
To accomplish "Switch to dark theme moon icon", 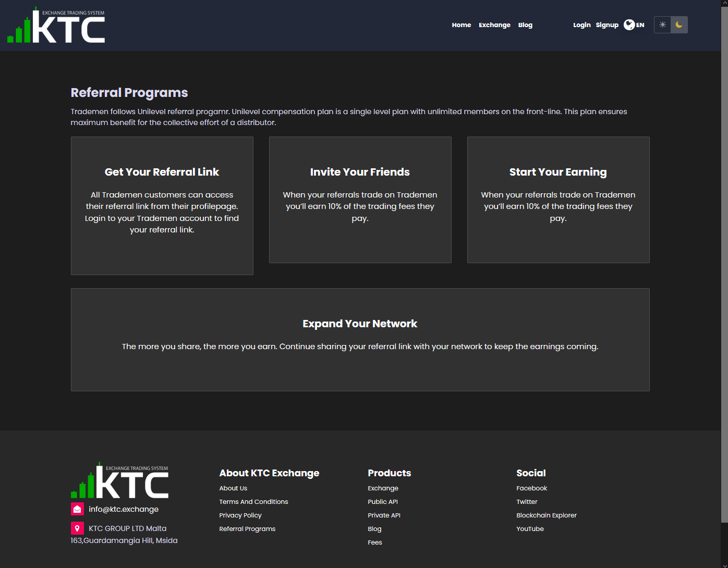I will coord(679,24).
